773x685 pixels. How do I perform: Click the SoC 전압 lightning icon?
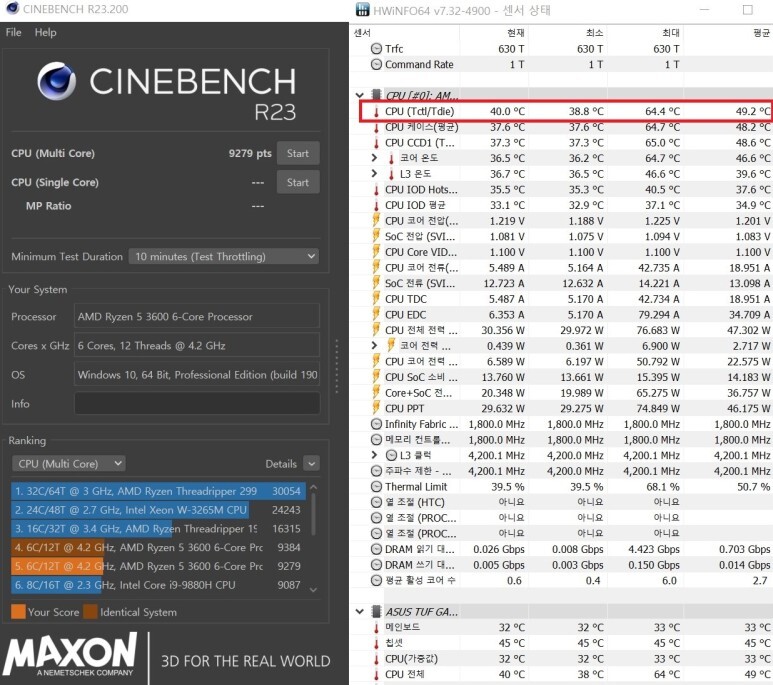click(376, 236)
